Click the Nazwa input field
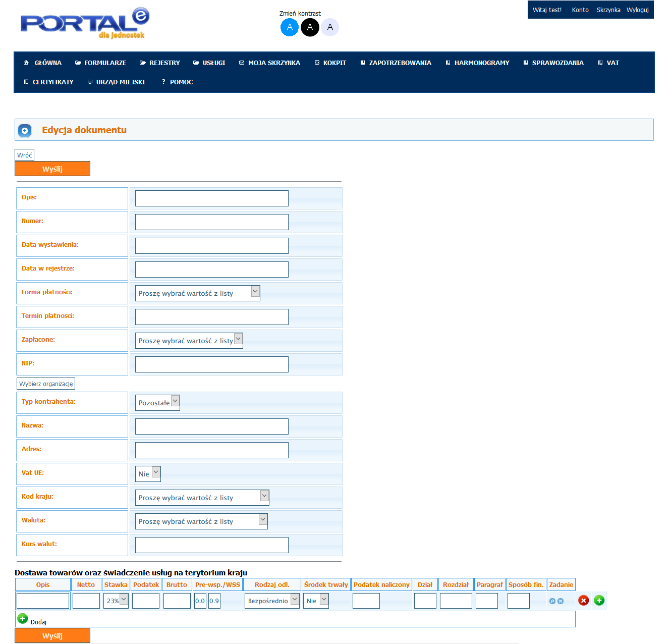The height and width of the screenshot is (644, 672). tap(212, 426)
